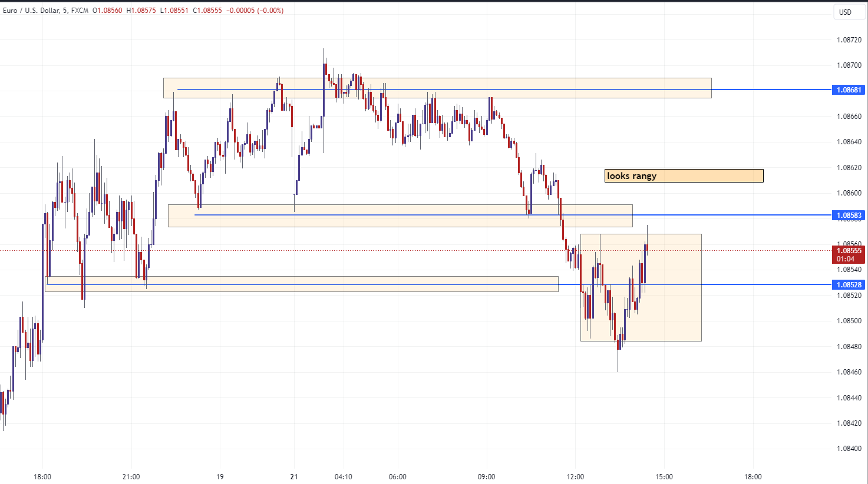Click the 09:00 time axis label
This screenshot has width=868, height=484.
[x=486, y=476]
